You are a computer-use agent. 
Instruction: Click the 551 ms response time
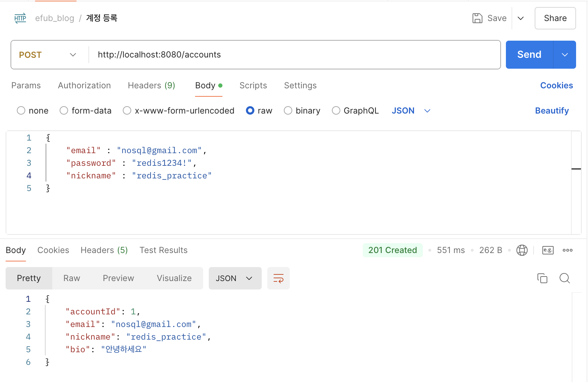(451, 250)
